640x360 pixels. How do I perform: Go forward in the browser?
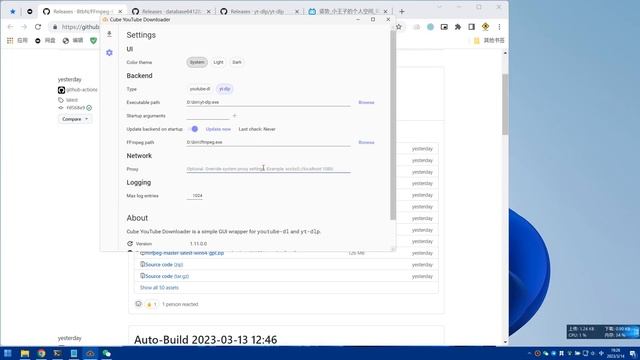pyautogui.click(x=24, y=27)
